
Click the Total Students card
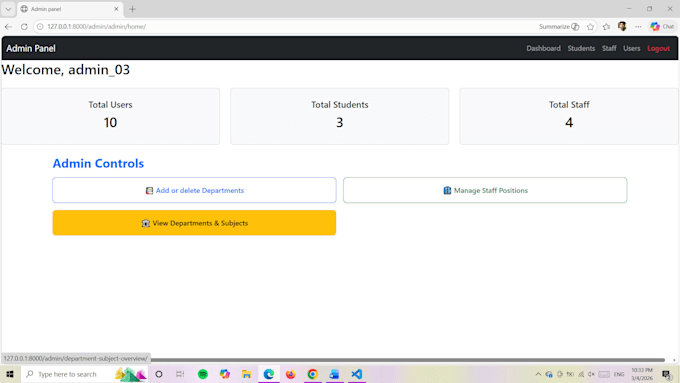coord(340,116)
